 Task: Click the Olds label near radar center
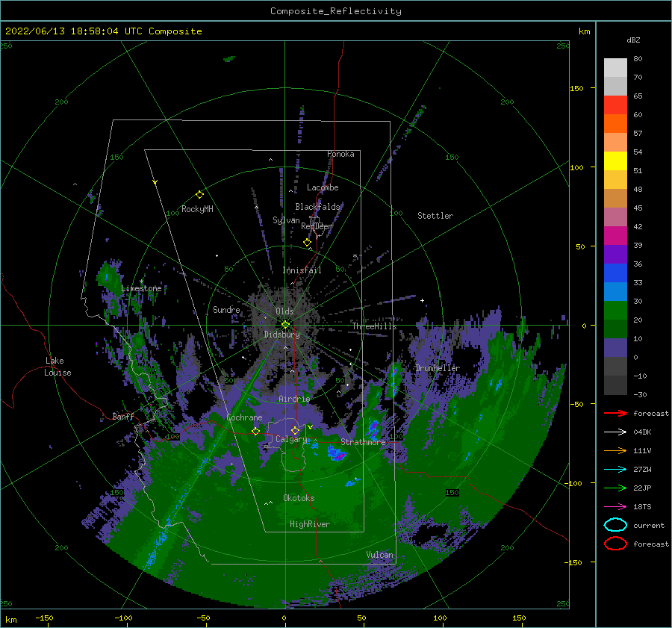tap(284, 311)
